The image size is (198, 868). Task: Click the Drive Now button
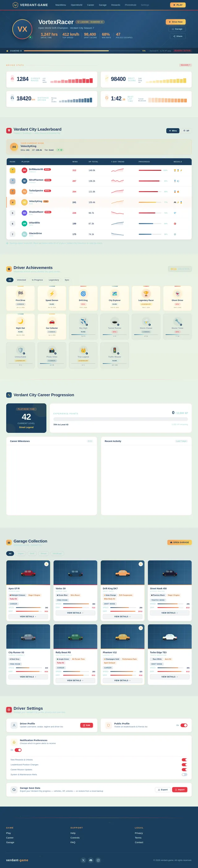[x=176, y=22]
